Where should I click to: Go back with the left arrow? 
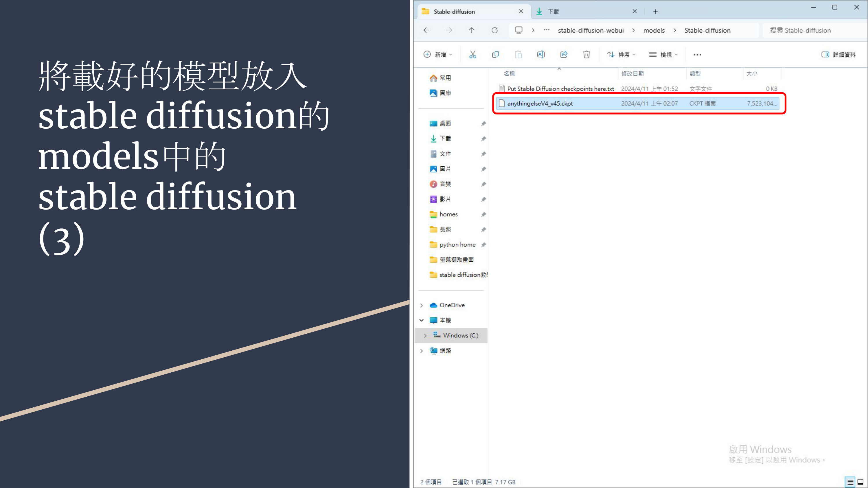point(426,30)
